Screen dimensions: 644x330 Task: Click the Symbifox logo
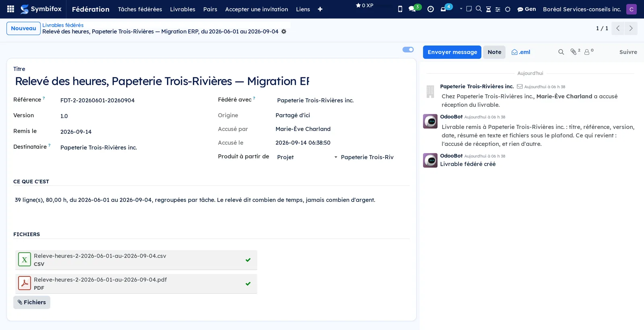(x=41, y=9)
